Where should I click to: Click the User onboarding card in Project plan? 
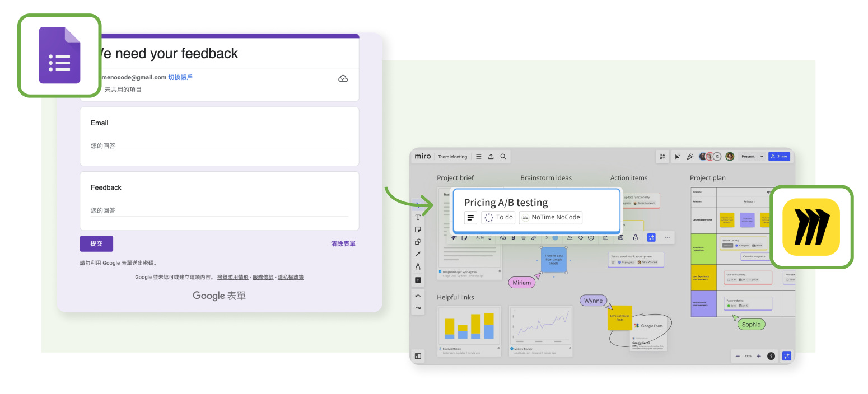[748, 277]
